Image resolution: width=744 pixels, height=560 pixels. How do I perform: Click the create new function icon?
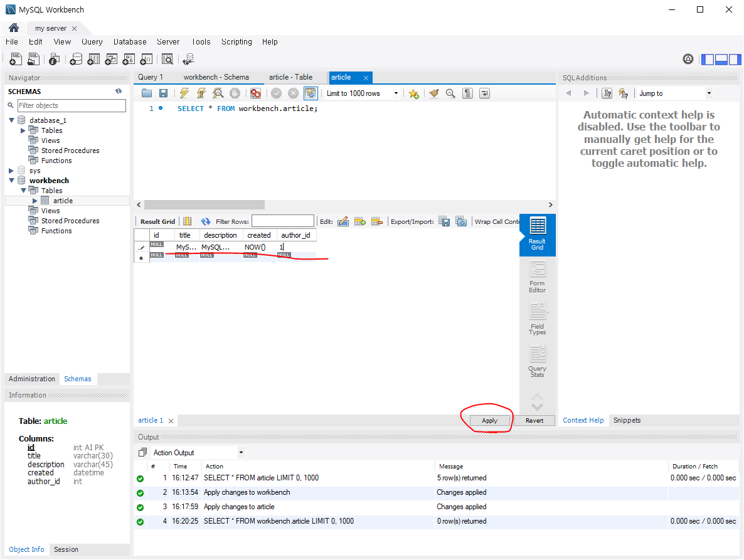146,60
